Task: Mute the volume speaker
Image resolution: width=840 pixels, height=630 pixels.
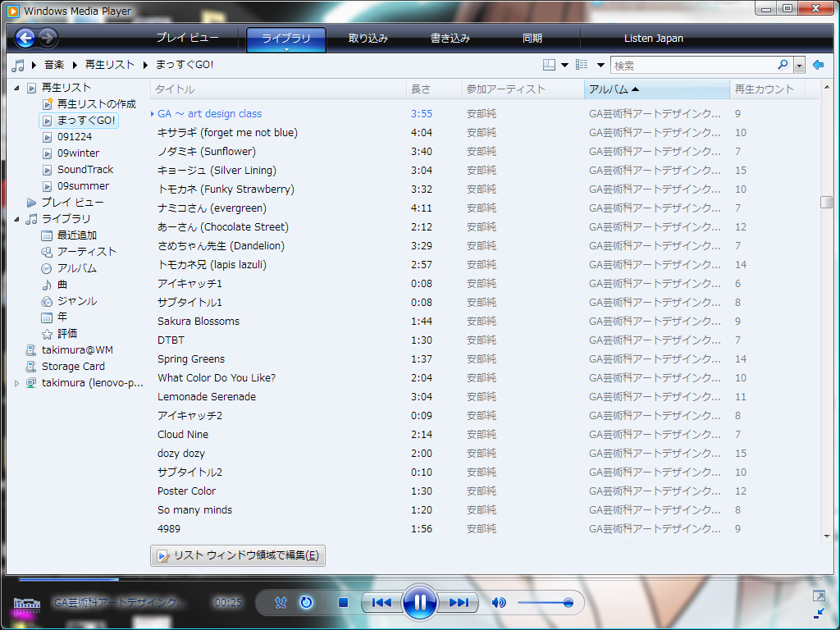Action: [498, 603]
